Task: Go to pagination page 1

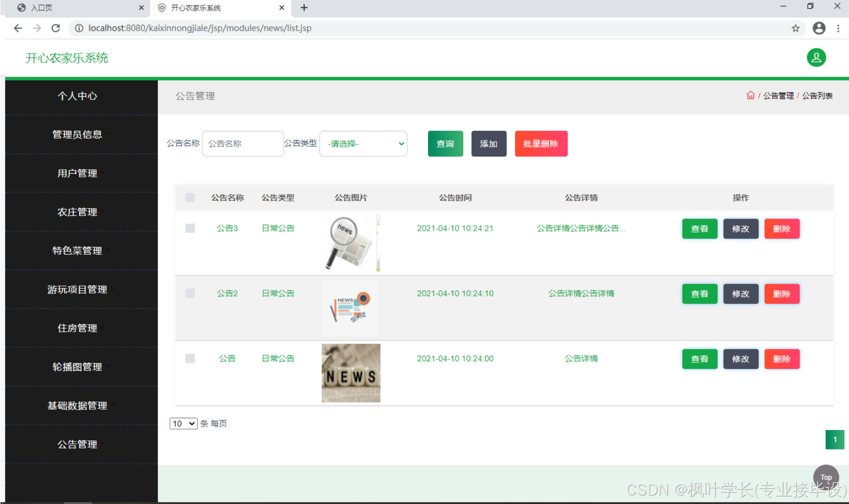Action: click(835, 440)
